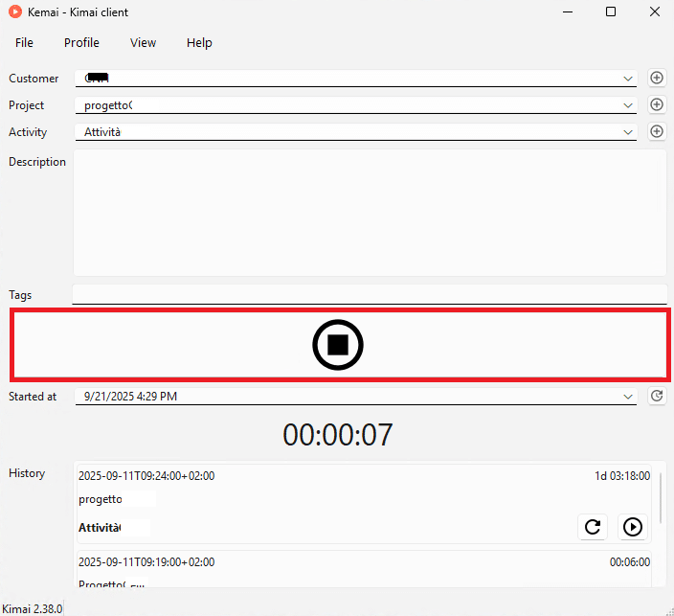The height and width of the screenshot is (616, 674).
Task: Reload the first history entry into the form
Action: tap(593, 526)
